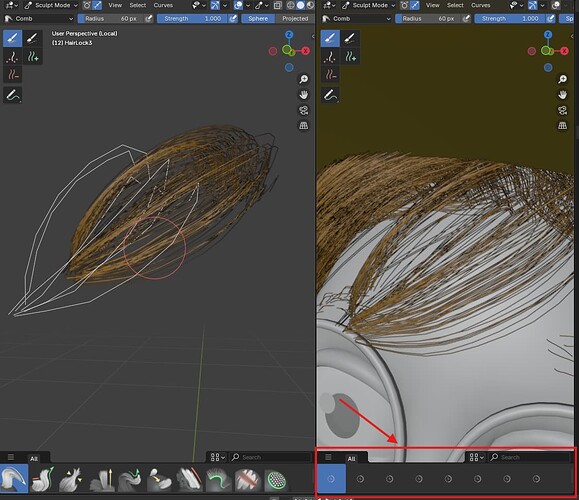This screenshot has height=500, width=579.
Task: Toggle Radius pressure sensitivity in left header
Action: pyautogui.click(x=149, y=18)
